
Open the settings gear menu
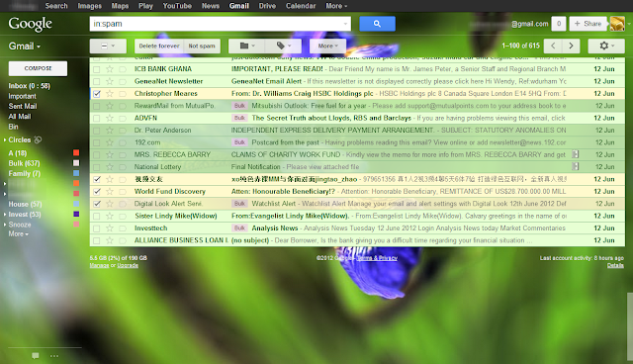606,46
